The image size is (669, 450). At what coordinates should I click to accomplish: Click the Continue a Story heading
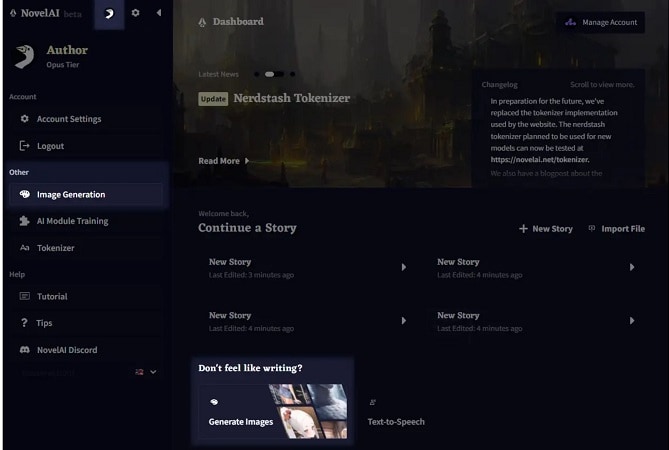click(x=247, y=228)
